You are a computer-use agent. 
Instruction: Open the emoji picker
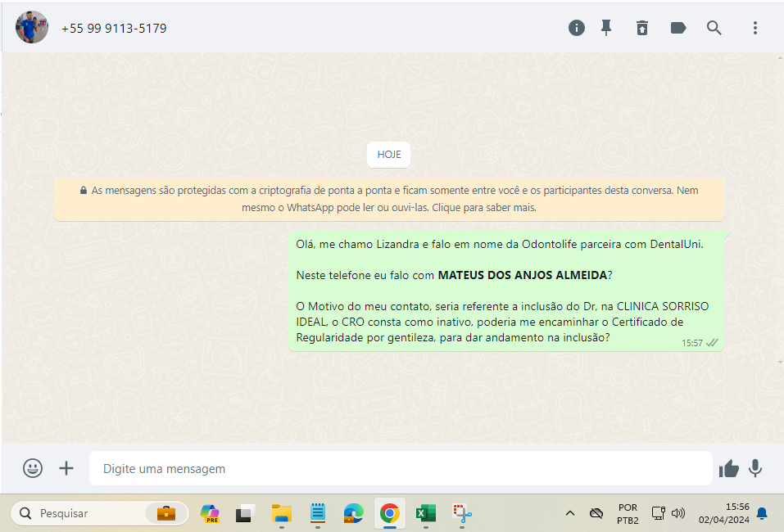click(33, 468)
